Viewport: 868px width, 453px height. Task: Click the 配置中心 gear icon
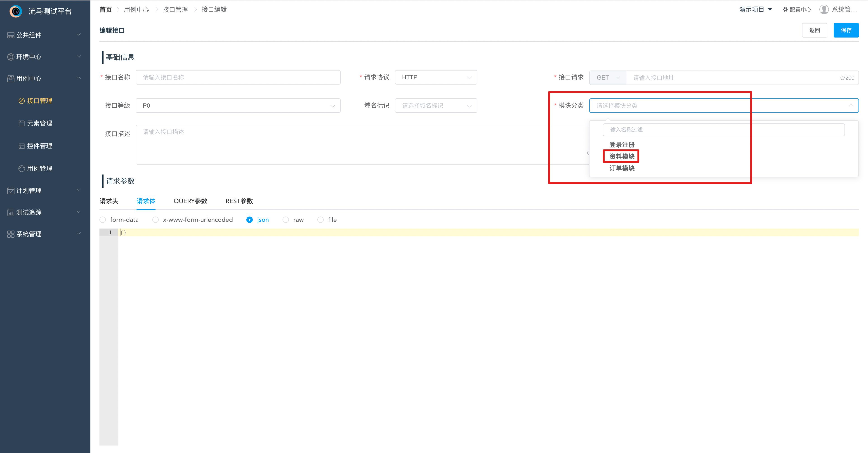tap(785, 10)
